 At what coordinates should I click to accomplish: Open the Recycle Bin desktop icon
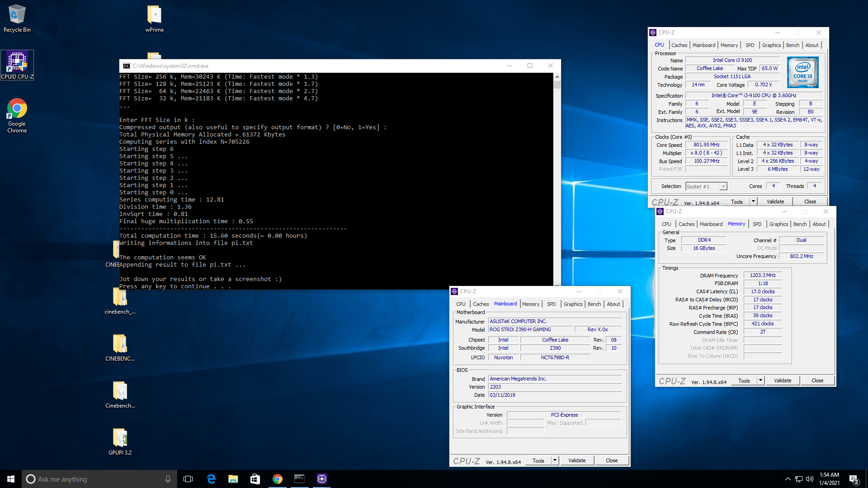coord(17,18)
